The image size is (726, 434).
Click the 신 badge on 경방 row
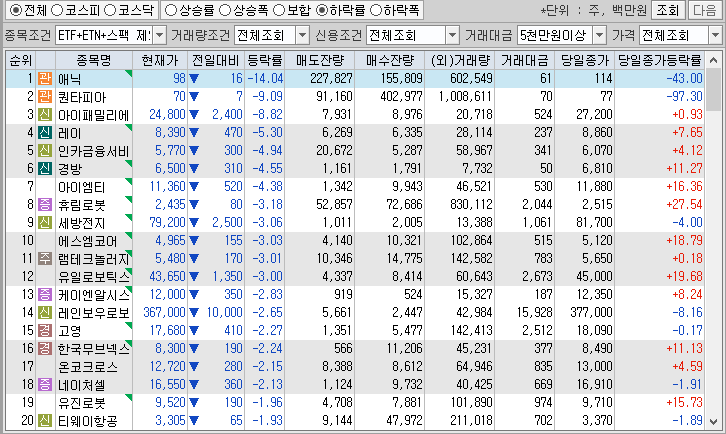point(44,168)
